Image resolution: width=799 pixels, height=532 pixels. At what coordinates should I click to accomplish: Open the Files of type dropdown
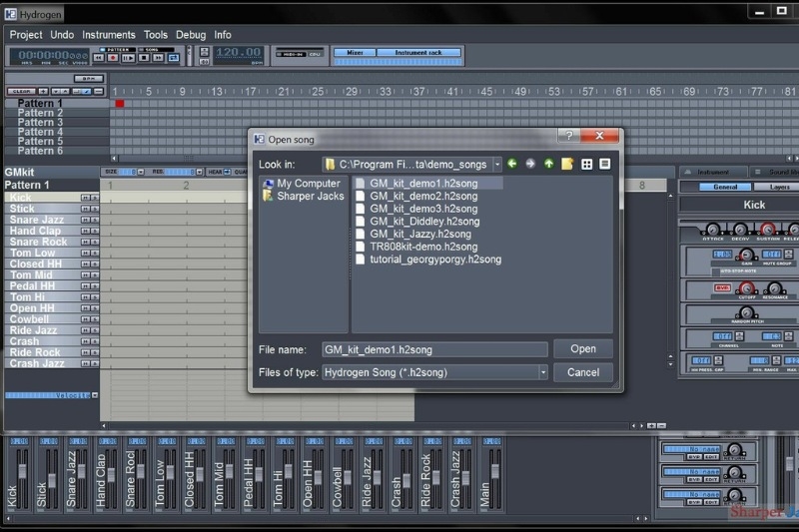pos(543,372)
